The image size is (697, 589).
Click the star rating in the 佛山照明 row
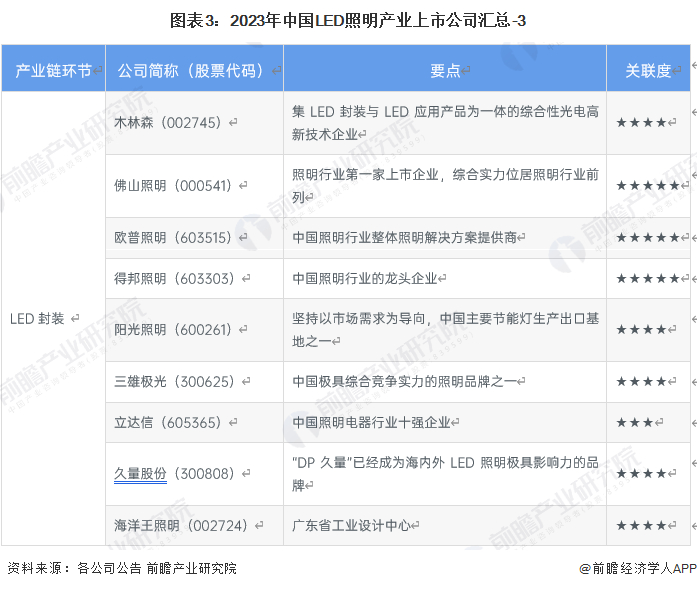coord(648,185)
